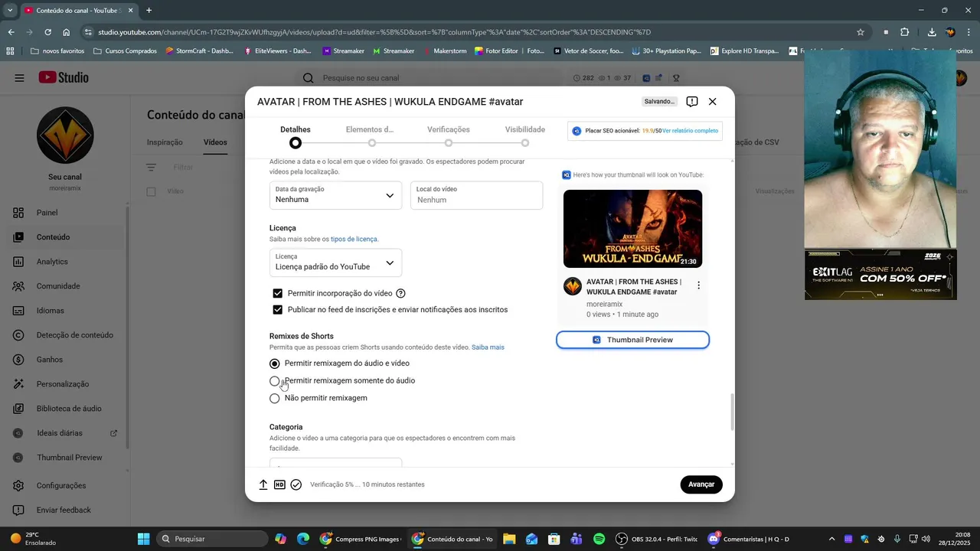Viewport: 980px width, 551px height.
Task: Switch to the Visibilidade step
Action: 525,136
